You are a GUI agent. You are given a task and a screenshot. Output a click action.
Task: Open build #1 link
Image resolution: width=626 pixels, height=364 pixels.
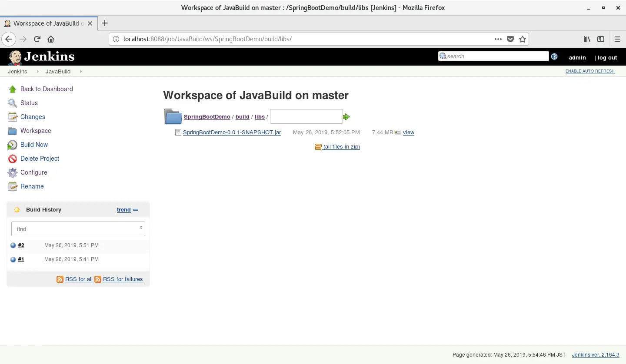click(21, 259)
